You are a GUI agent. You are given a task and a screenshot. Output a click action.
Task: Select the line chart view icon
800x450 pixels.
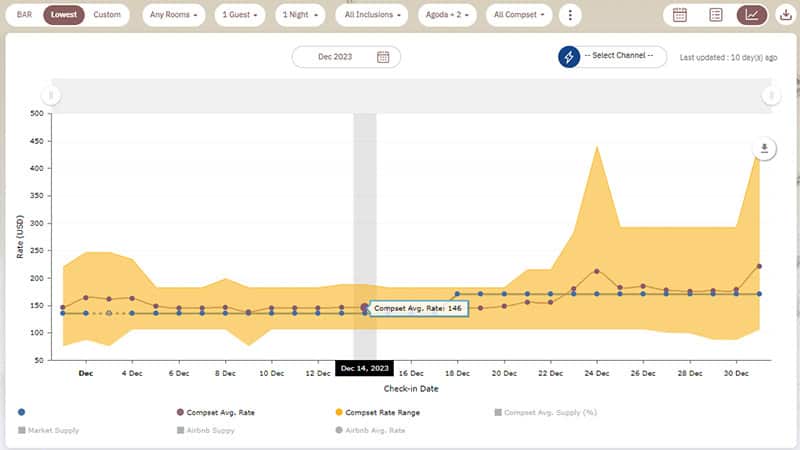[x=752, y=15]
